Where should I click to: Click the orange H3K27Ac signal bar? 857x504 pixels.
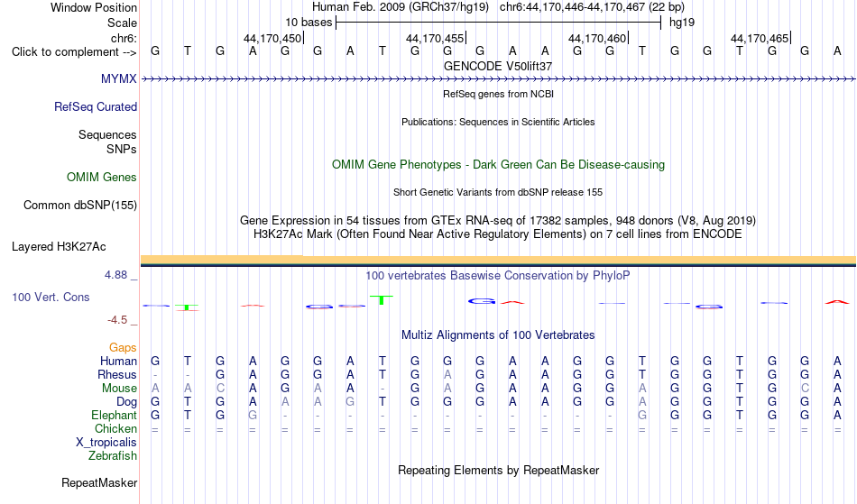(498, 260)
